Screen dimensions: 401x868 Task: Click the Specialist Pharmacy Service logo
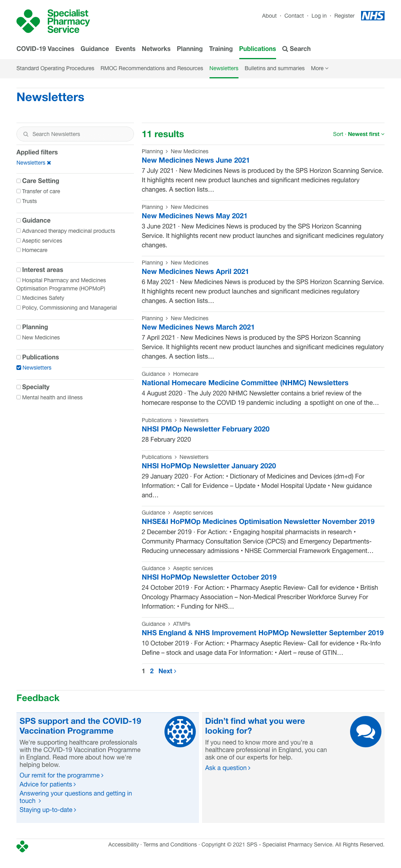pos(53,22)
